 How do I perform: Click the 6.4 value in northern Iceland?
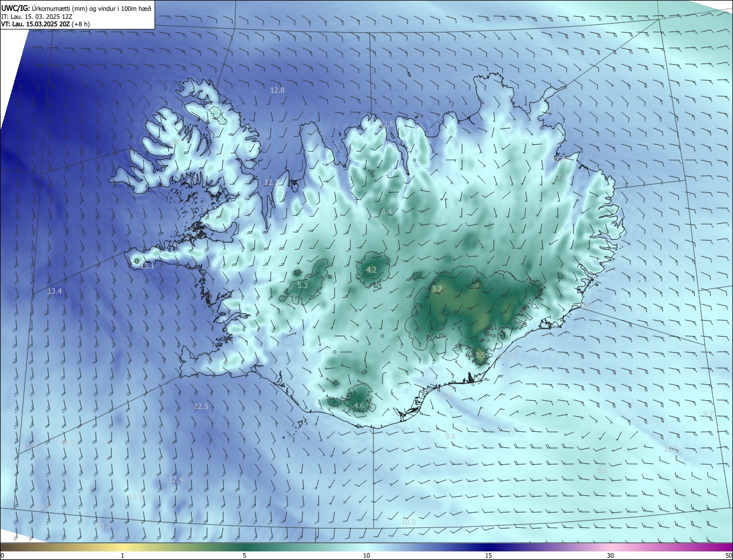point(387,212)
